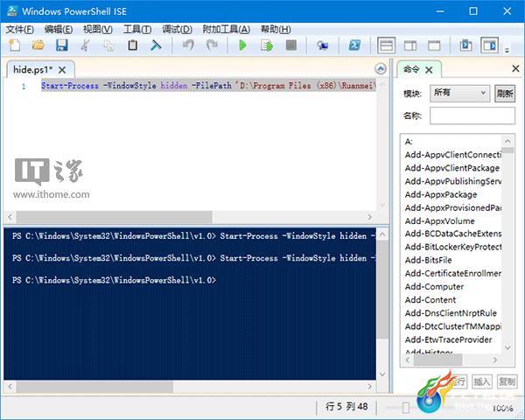Show command window icon

465,45
